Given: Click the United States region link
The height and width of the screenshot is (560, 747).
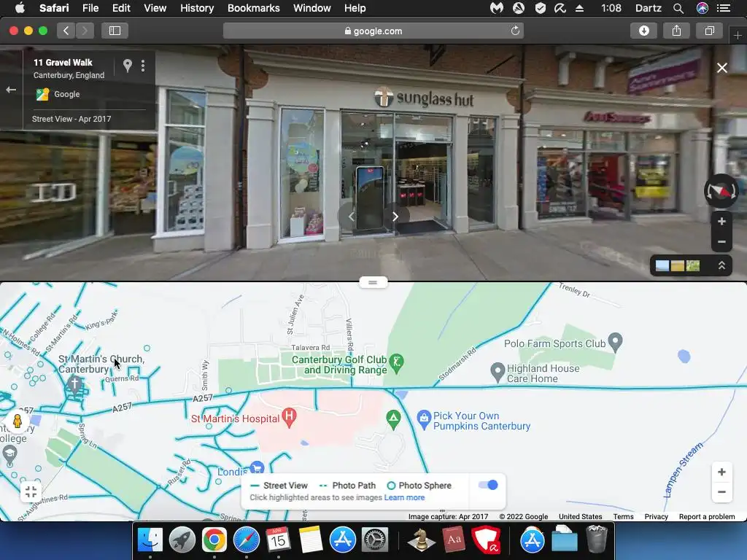Looking at the screenshot, I should point(580,517).
